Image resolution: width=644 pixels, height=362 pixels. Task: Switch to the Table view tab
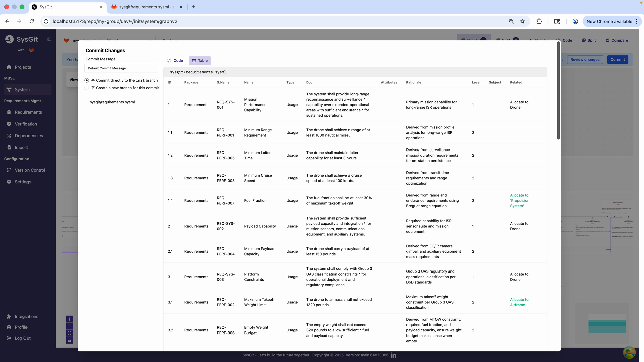click(200, 60)
